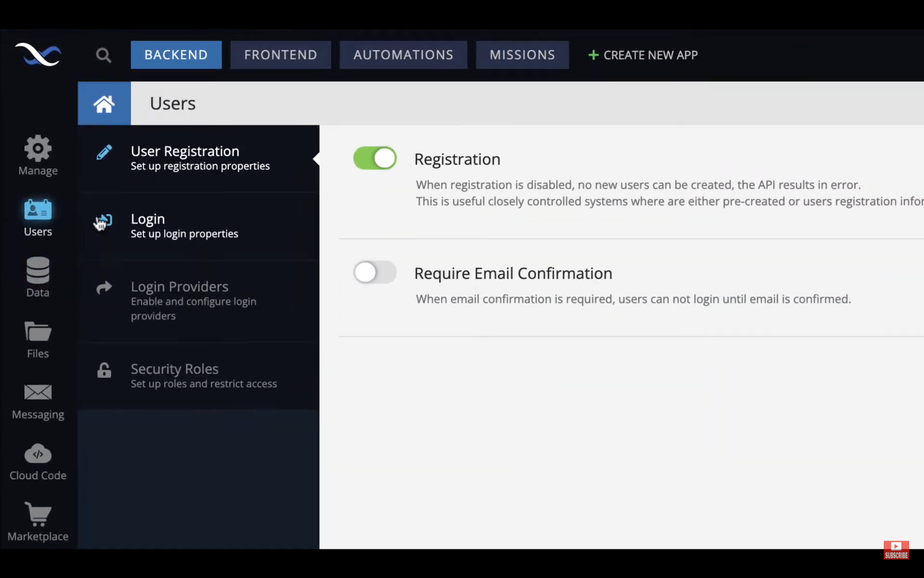Viewport: 924px width, 578px height.
Task: Disable the Registration toggle
Action: point(375,158)
